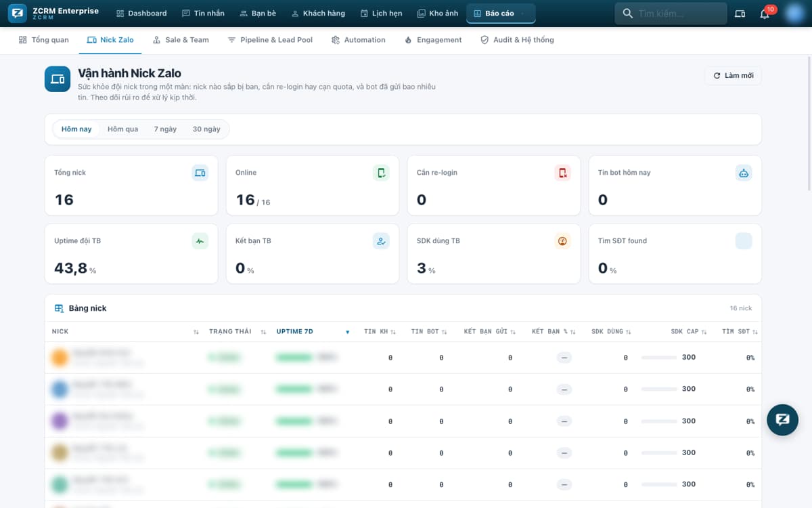Open the floating ZCRM chat button
The image size is (812, 508).
point(782,419)
